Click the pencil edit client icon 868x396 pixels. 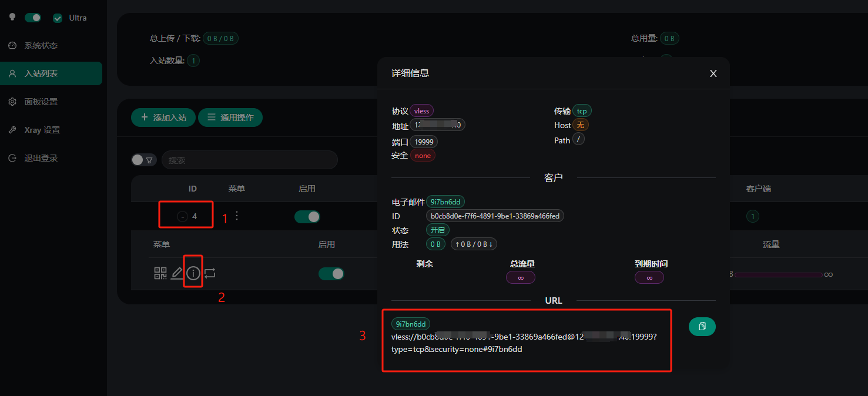click(177, 273)
